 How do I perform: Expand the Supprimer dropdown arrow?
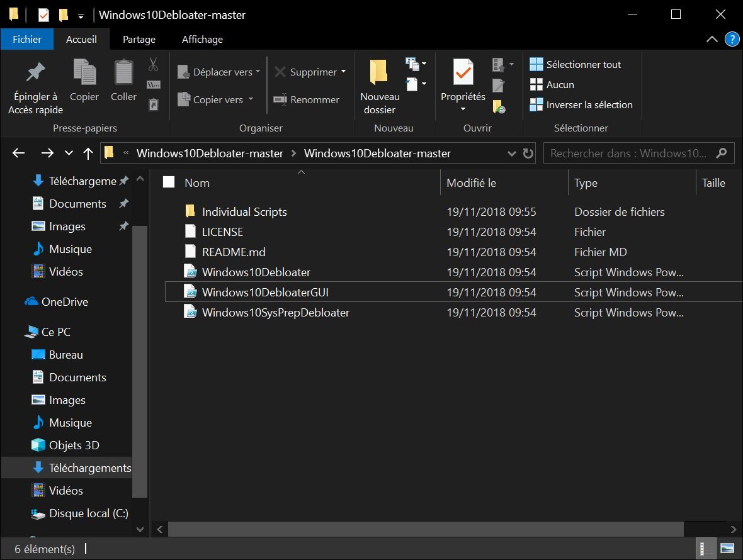[x=344, y=72]
